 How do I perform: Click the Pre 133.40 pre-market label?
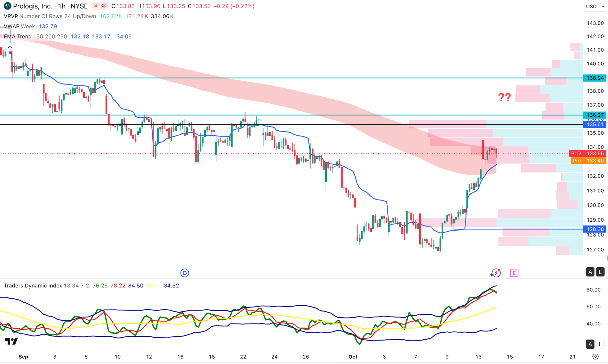(589, 161)
